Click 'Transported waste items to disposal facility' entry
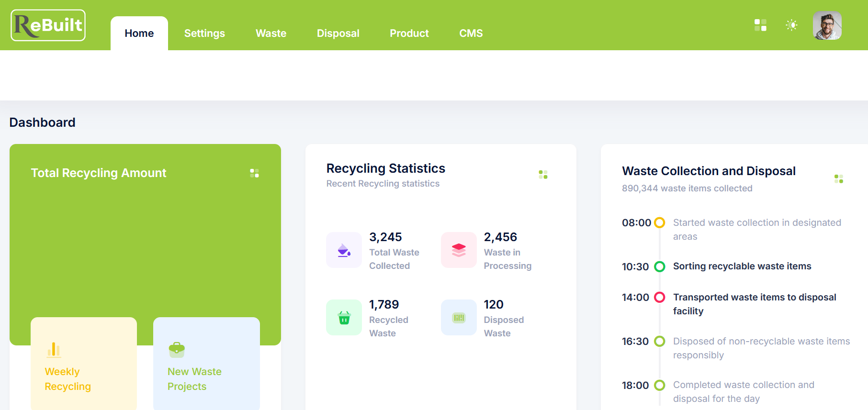This screenshot has height=410, width=868. pyautogui.click(x=755, y=304)
